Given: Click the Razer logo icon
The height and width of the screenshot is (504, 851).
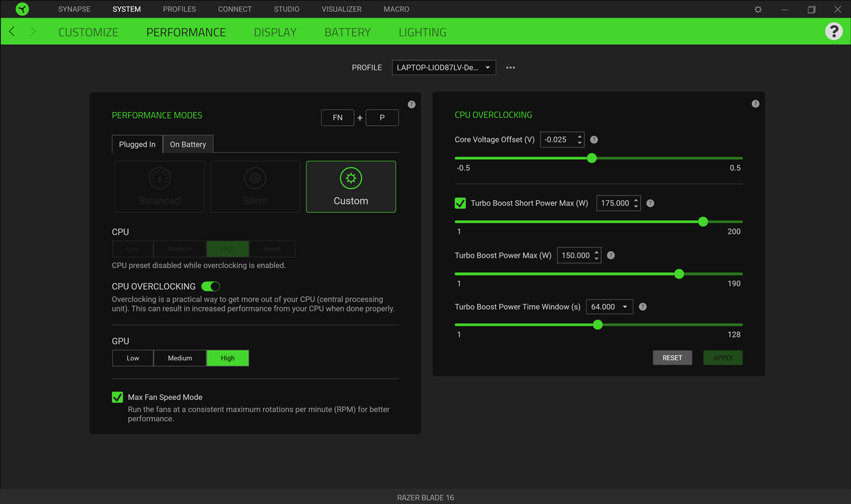Looking at the screenshot, I should point(22,9).
